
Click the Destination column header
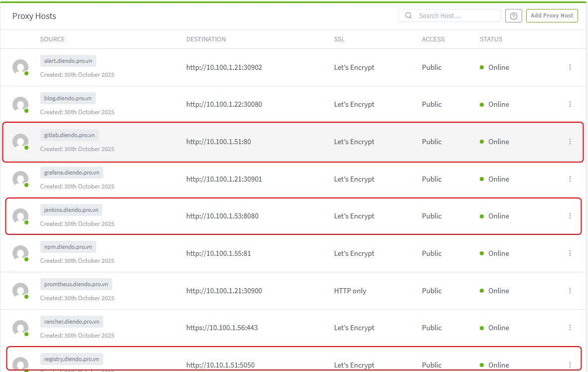pyautogui.click(x=206, y=39)
